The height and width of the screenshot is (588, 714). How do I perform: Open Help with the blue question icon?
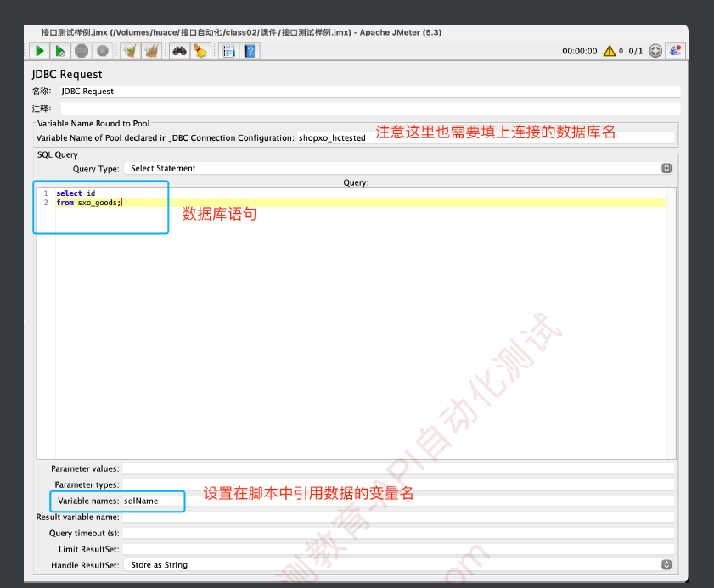[250, 51]
